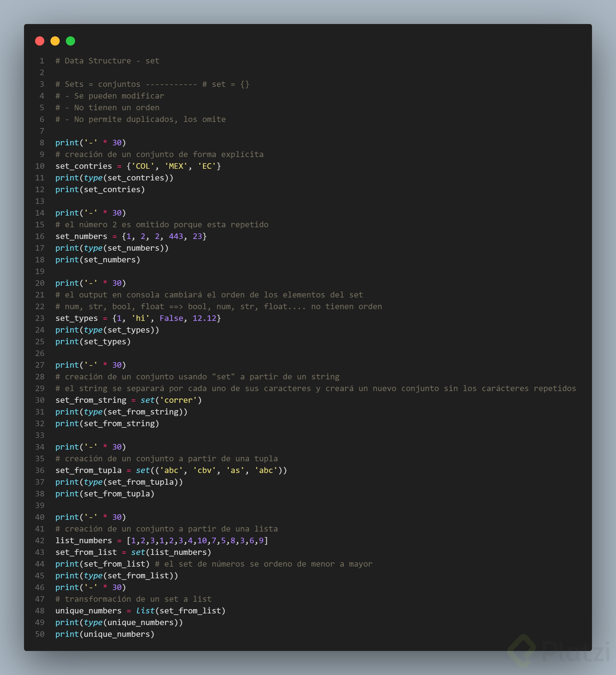Click the comment '# Data Structure - set'
The height and width of the screenshot is (675, 616).
click(107, 61)
